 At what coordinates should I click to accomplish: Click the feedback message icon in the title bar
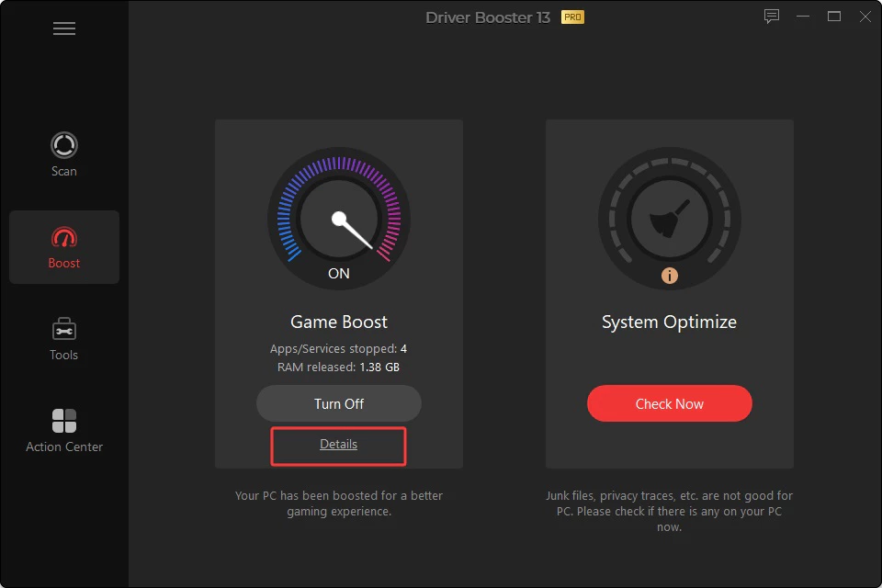pos(771,16)
